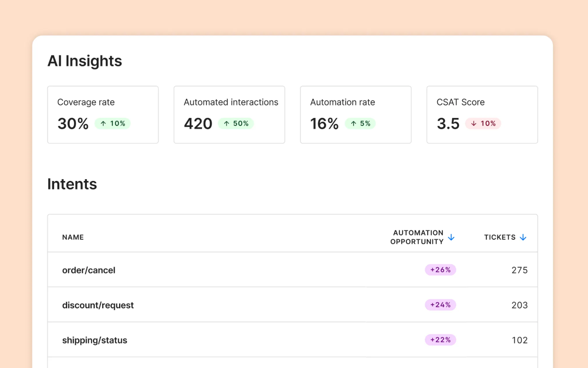
Task: Open the order/cancel intent row
Action: tap(293, 270)
